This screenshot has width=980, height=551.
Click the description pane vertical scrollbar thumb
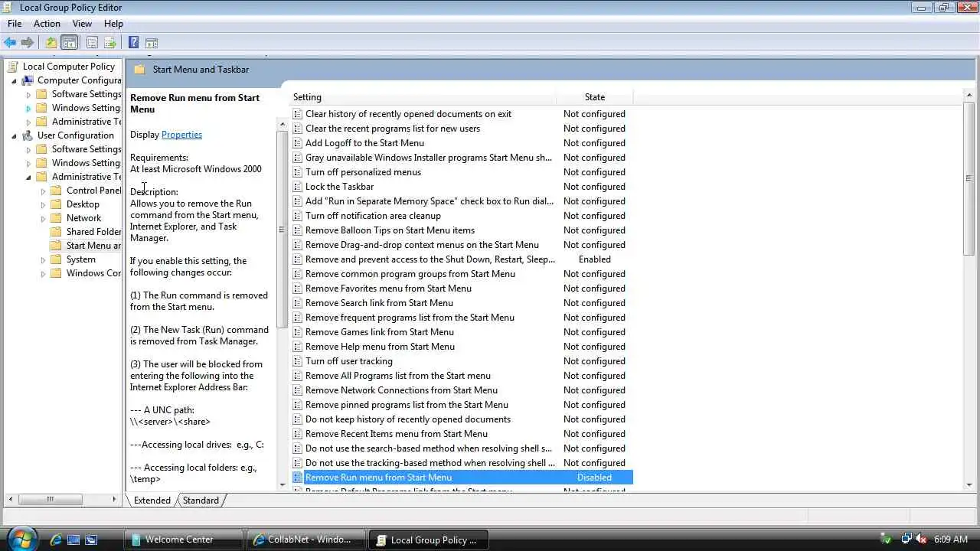coord(281,230)
